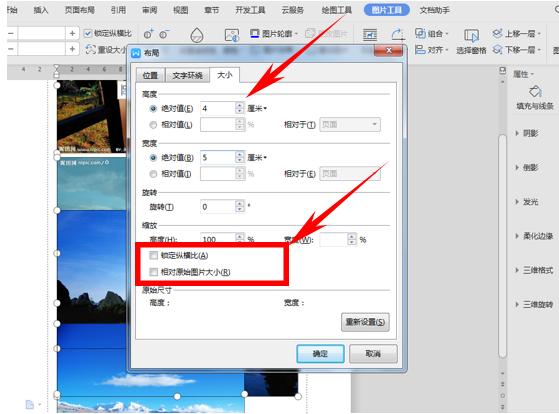Click the 上移一层 button
559x414 pixels.
coord(516,34)
